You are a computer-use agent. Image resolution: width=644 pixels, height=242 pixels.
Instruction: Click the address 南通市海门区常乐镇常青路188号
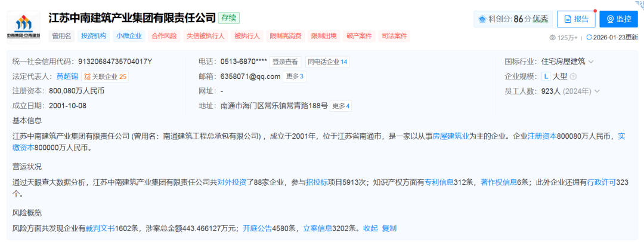pos(274,106)
